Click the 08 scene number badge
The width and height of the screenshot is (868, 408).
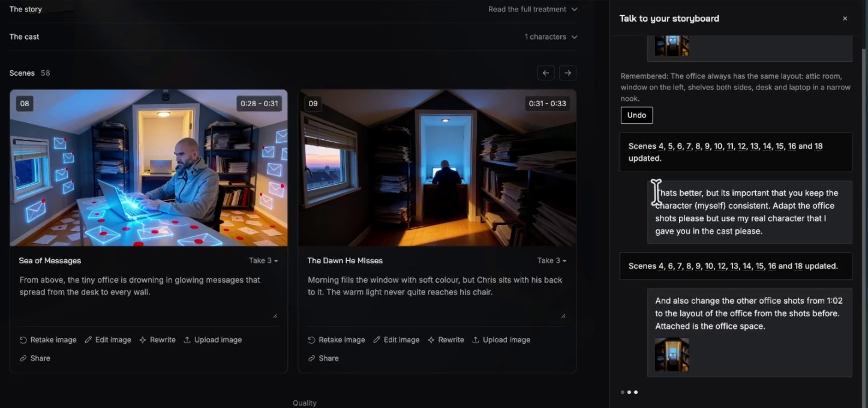[25, 103]
